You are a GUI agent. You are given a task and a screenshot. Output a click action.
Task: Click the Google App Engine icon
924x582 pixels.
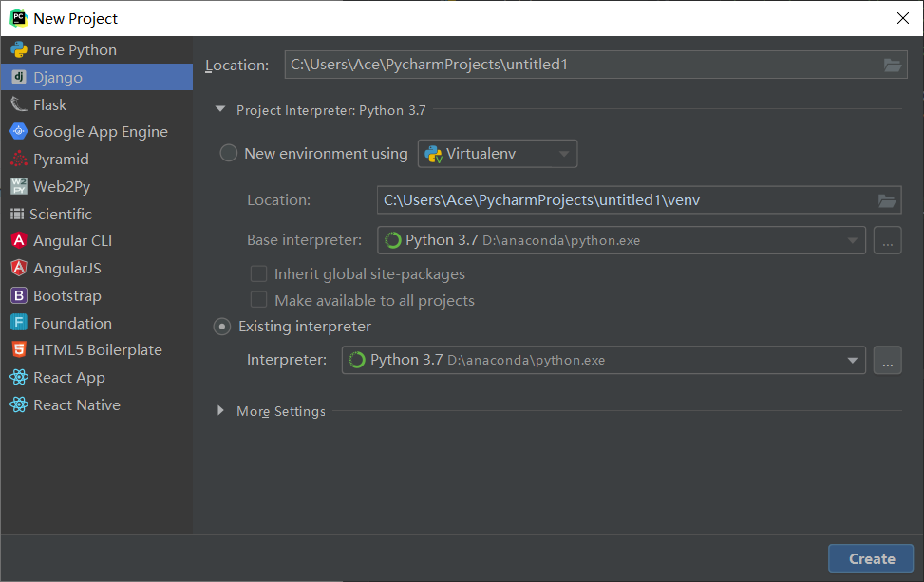click(19, 131)
